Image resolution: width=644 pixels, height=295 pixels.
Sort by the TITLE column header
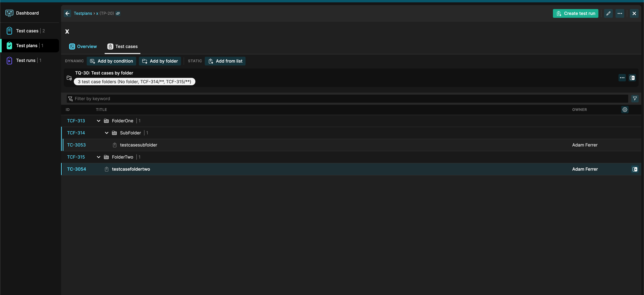click(101, 110)
